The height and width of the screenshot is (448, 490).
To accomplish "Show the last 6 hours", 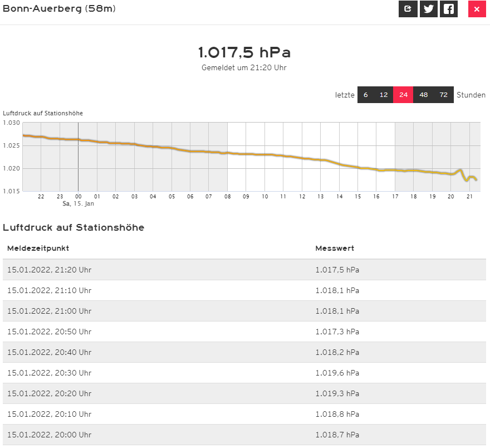I will point(366,95).
